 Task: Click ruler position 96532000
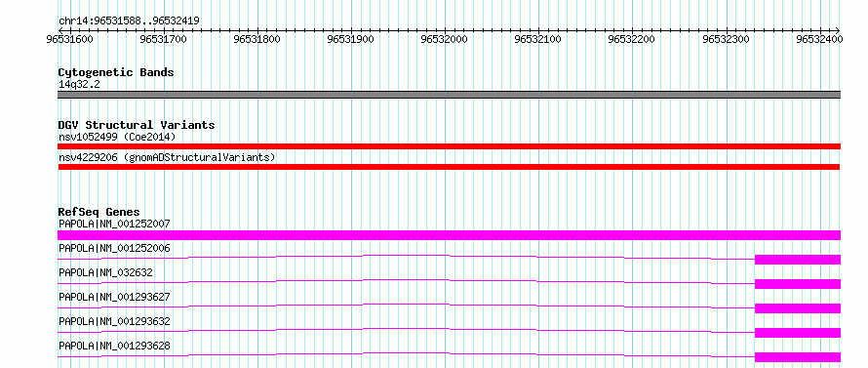tap(445, 39)
